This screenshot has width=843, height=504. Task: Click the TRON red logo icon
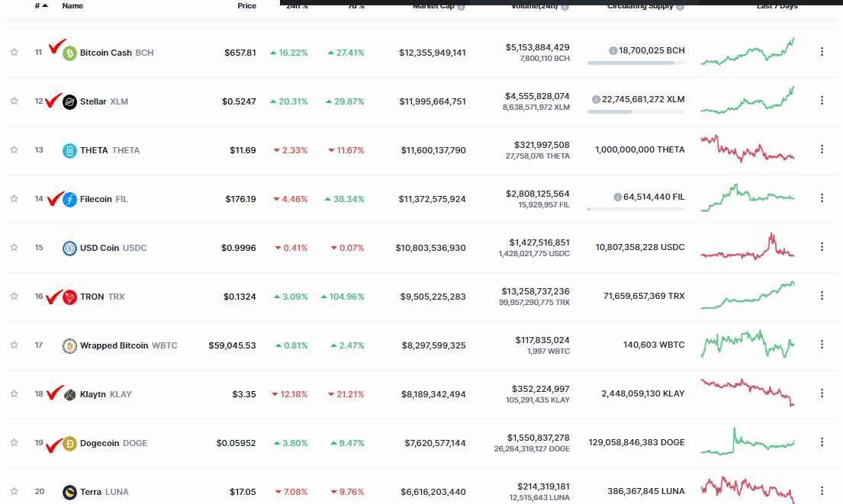pos(69,297)
